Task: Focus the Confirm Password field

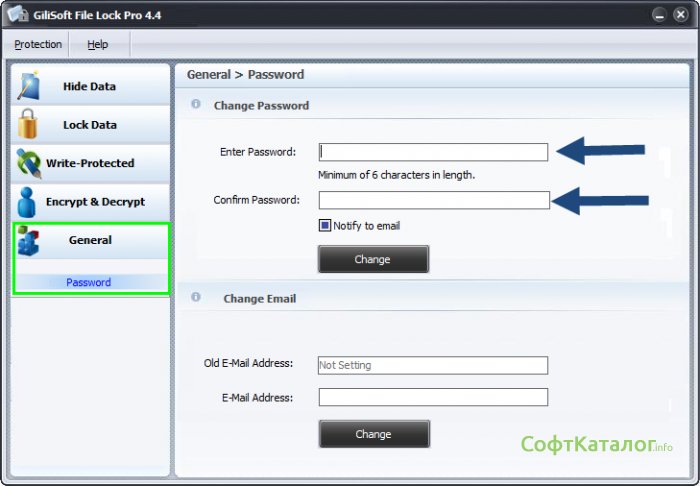Action: point(433,200)
